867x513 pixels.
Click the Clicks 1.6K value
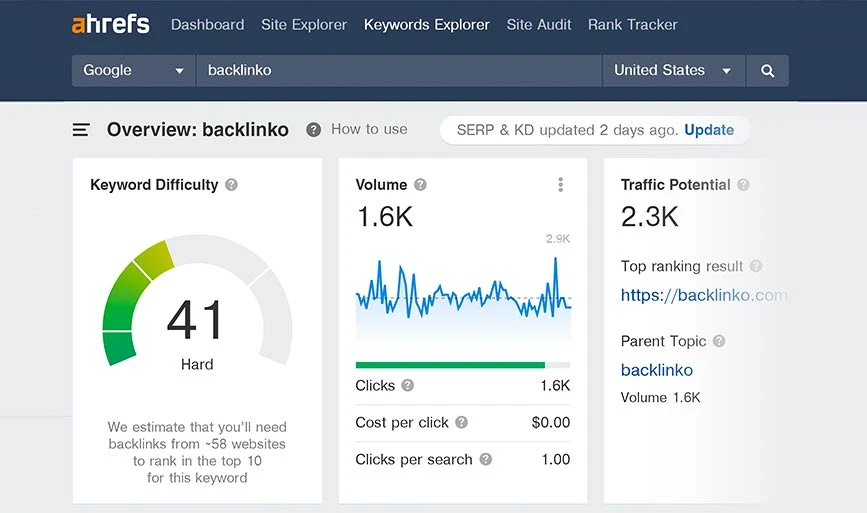pos(555,385)
